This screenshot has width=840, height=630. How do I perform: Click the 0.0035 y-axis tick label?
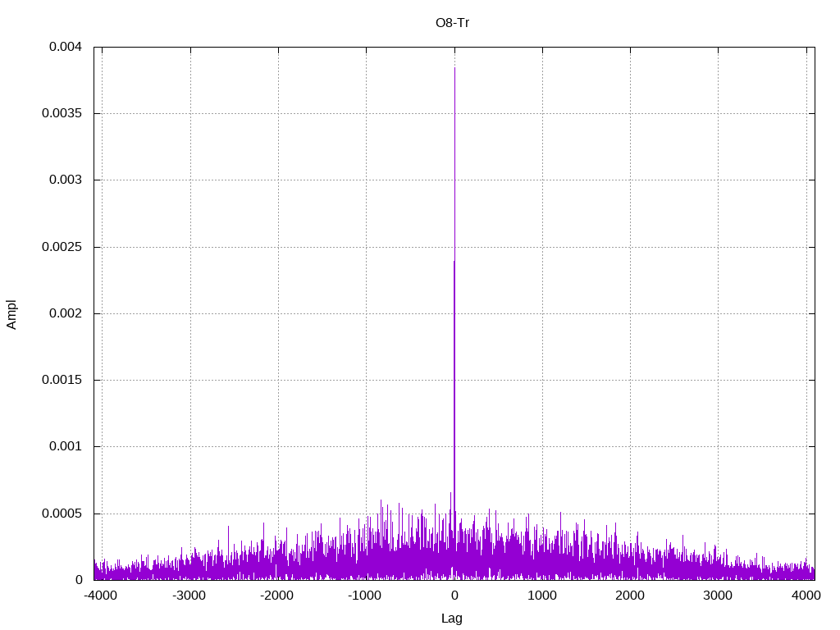[x=62, y=113]
